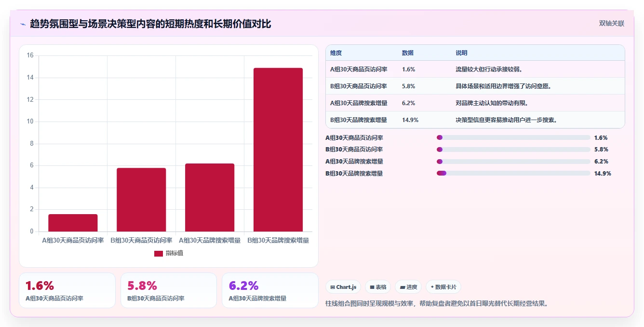Click the 指标值 legend label
This screenshot has height=327, width=644.
coord(174,253)
